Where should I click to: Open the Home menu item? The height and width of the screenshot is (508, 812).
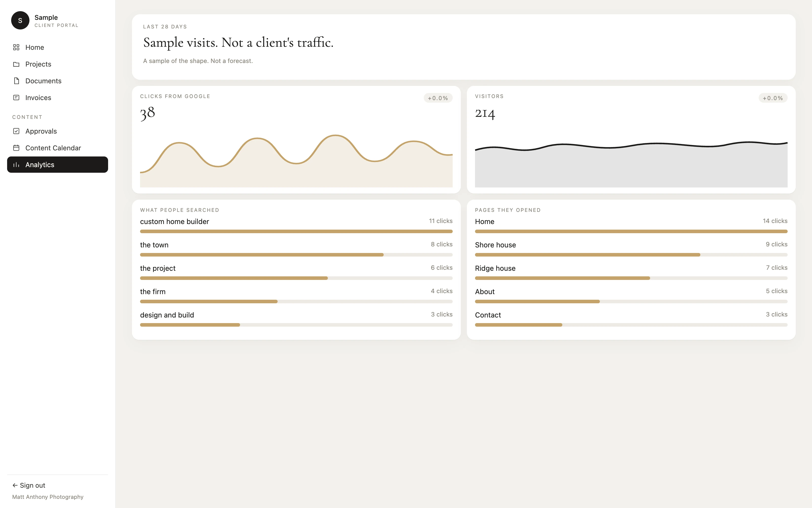(x=57, y=47)
